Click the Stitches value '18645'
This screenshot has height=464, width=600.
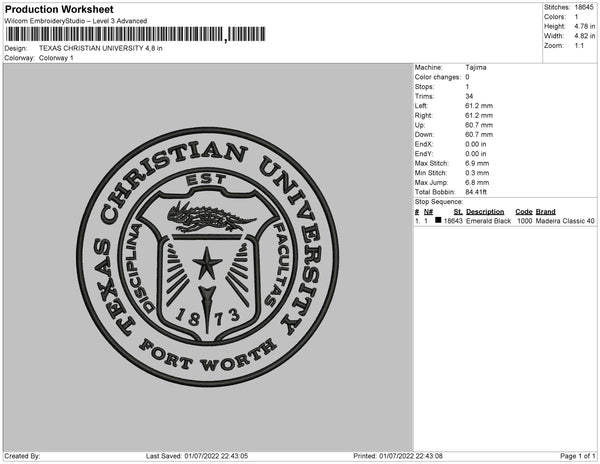(584, 7)
